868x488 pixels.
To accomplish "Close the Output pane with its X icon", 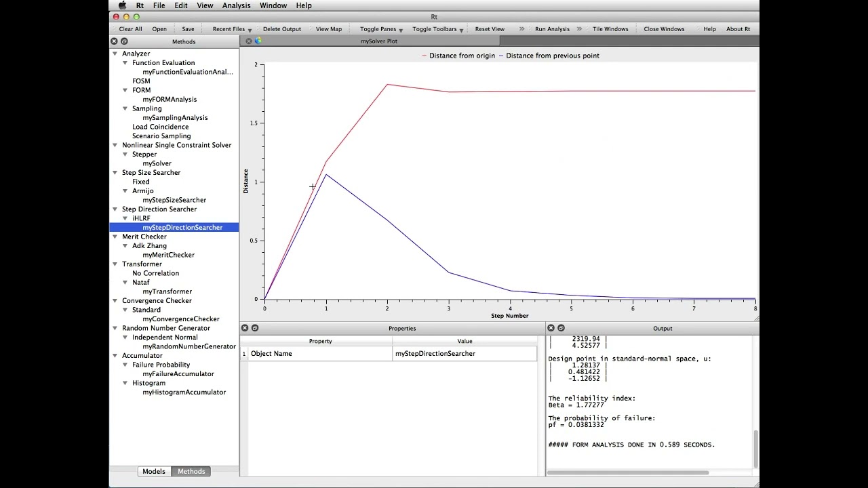I will (551, 328).
